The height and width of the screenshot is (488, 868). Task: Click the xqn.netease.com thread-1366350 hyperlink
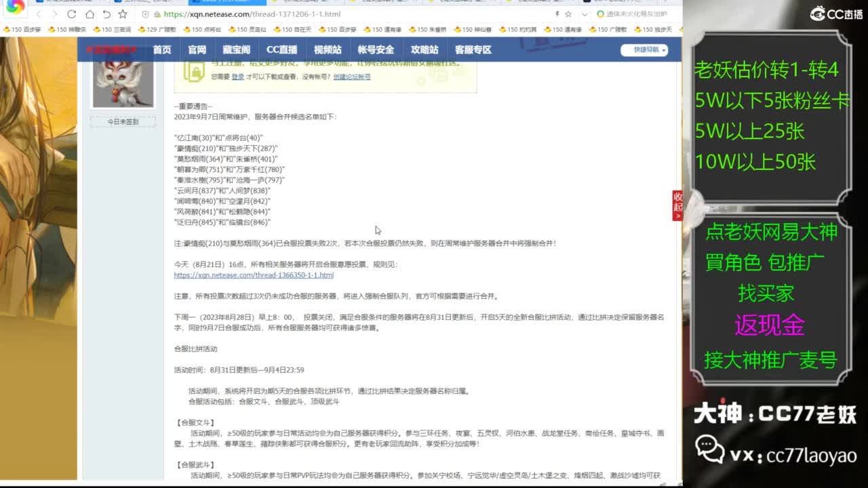coord(253,275)
